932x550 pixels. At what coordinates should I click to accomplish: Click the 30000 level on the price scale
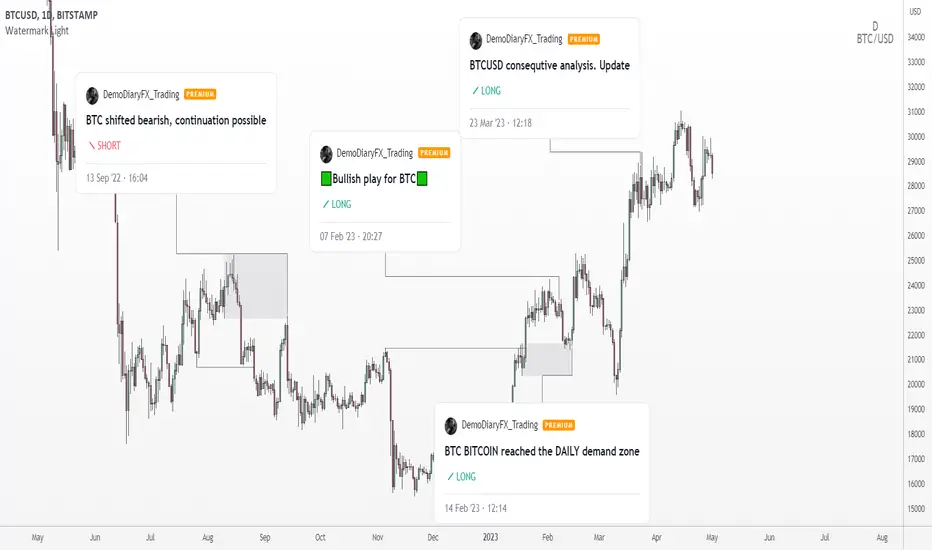click(916, 137)
